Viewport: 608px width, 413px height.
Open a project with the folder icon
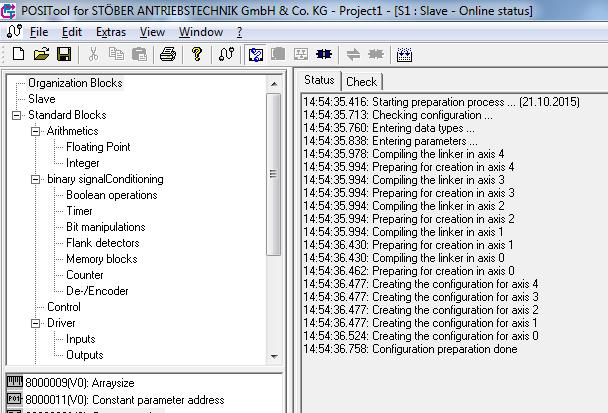pos(41,54)
